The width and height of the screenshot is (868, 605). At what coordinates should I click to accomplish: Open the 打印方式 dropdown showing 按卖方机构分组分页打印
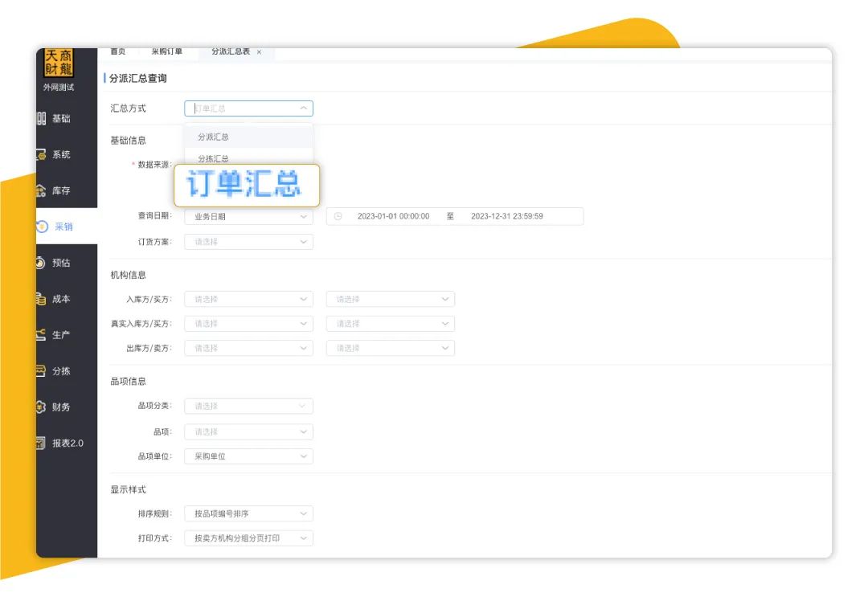click(x=248, y=538)
